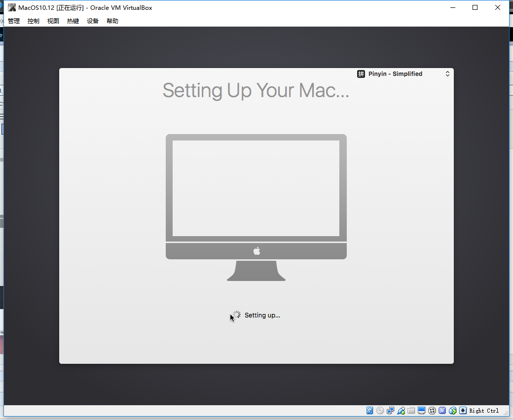513x420 pixels.
Task: Click the hard disk activity status icon
Action: pyautogui.click(x=369, y=411)
